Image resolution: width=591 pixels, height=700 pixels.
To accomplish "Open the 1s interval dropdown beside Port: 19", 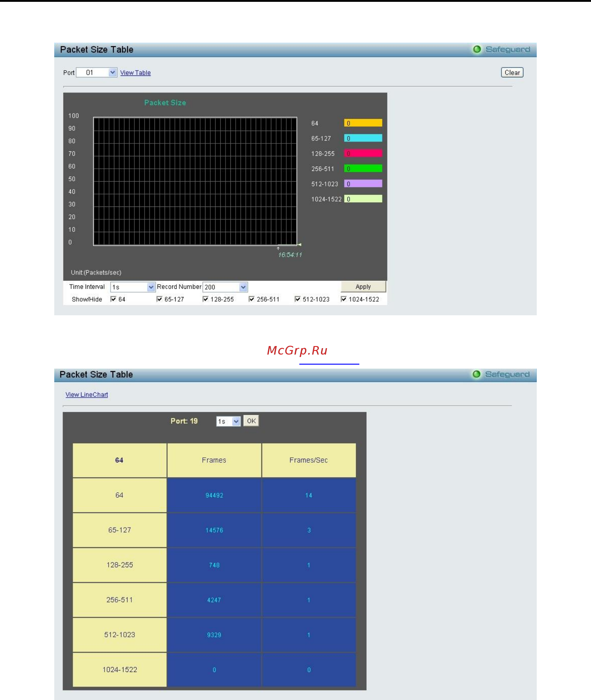I will click(228, 421).
